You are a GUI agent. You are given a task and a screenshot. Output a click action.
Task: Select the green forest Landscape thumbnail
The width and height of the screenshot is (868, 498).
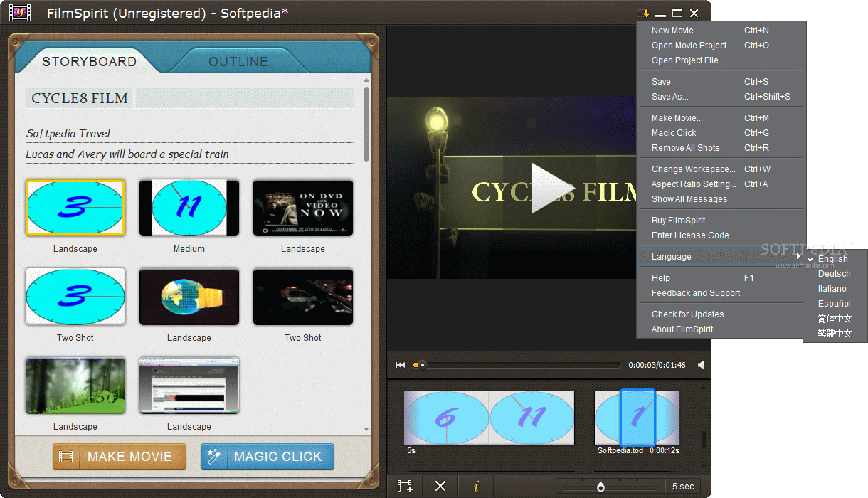(x=75, y=386)
